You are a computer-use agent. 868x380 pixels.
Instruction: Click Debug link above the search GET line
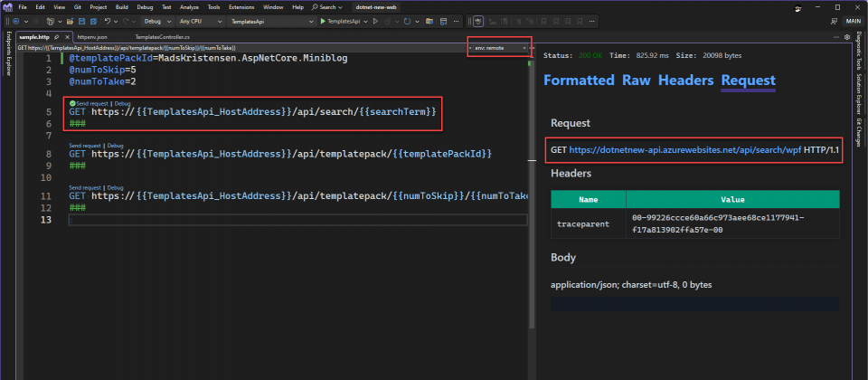(122, 103)
